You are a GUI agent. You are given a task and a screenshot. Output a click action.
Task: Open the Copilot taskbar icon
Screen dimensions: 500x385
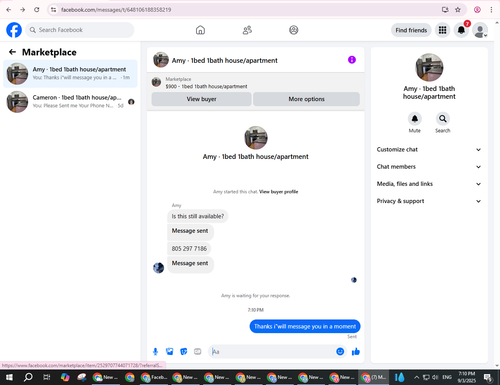click(x=65, y=377)
